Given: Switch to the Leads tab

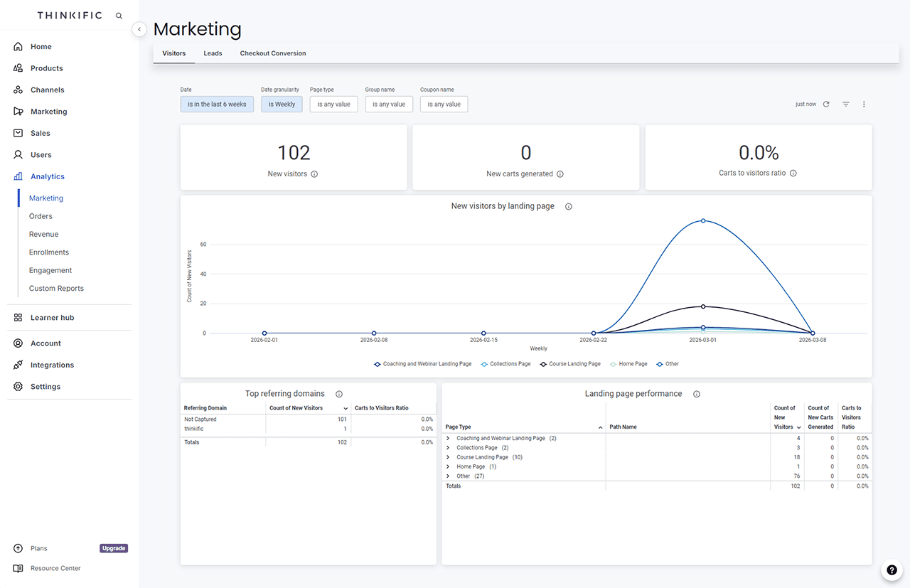Looking at the screenshot, I should 213,53.
